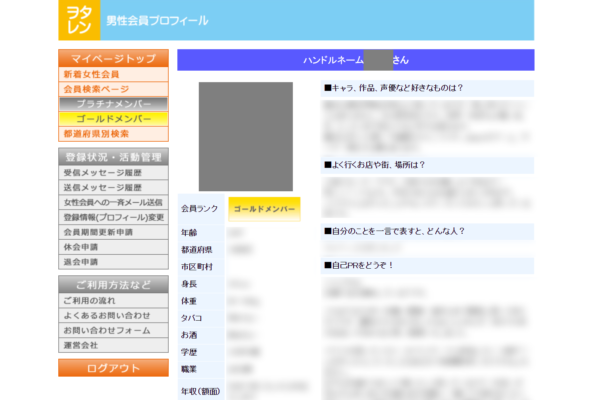Viewport: 600px width, 400px height.
Task: Open 登録情報(プロフィール)変更
Action: (113, 217)
